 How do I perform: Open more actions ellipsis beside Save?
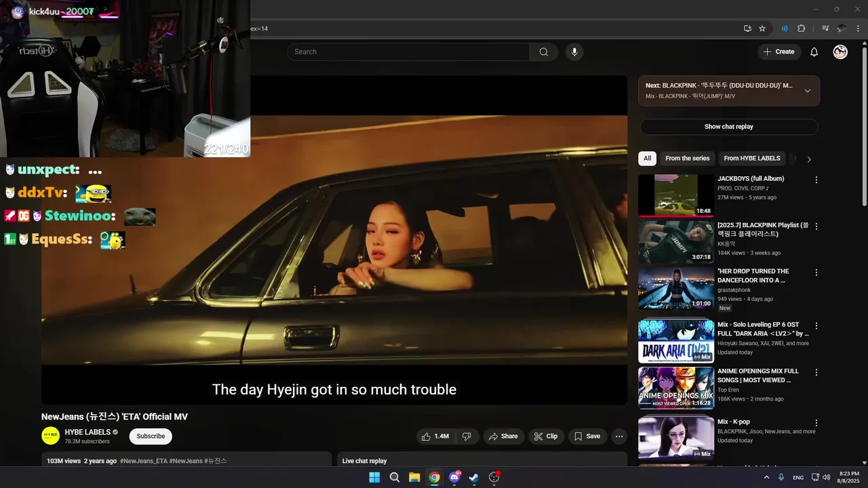click(x=619, y=436)
